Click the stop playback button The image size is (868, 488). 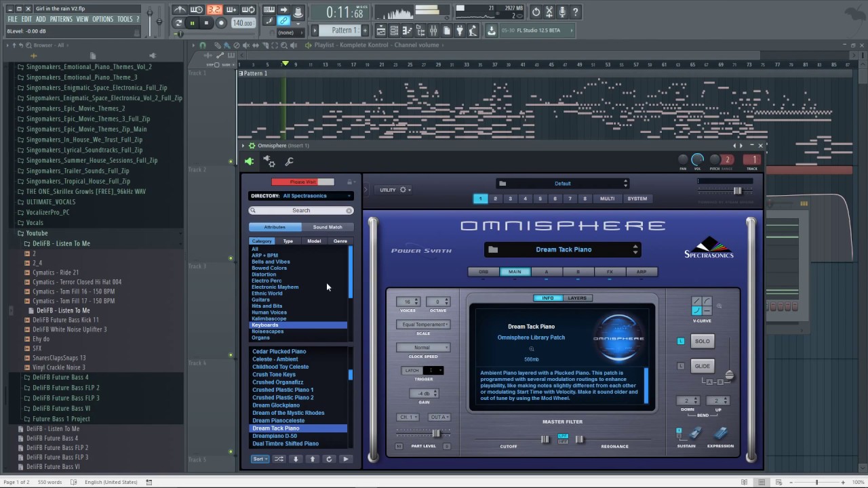pyautogui.click(x=206, y=23)
